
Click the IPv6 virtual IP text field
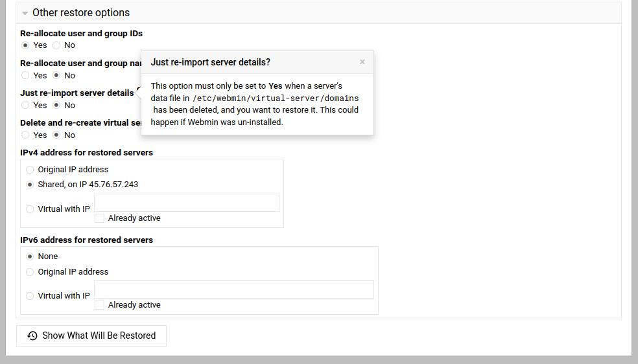click(234, 290)
